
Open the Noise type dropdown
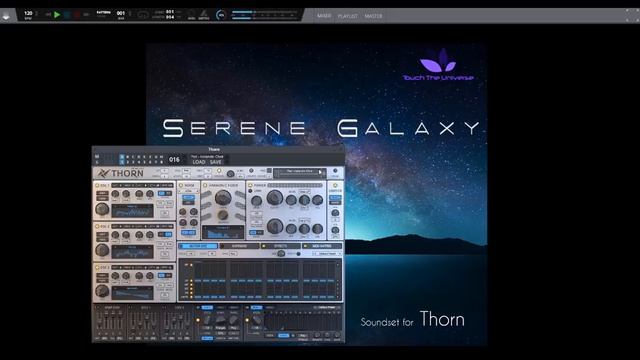(188, 191)
